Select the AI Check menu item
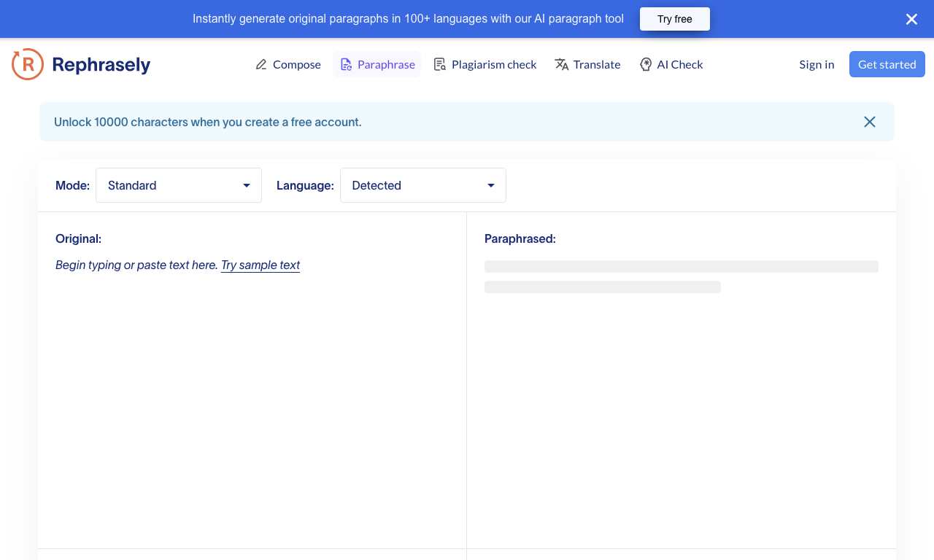Viewport: 934px width, 560px height. tap(671, 64)
